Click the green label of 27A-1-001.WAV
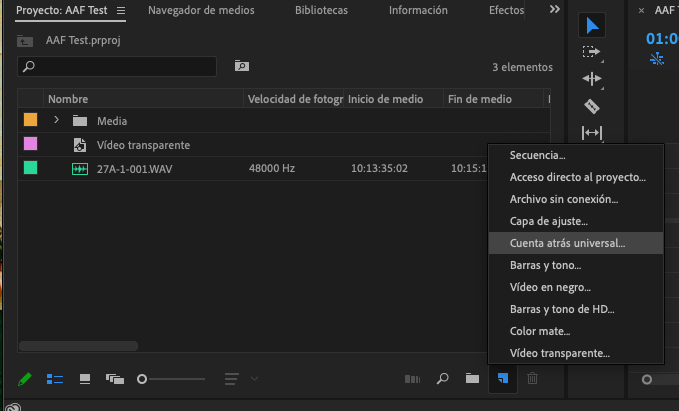The image size is (679, 411). click(30, 168)
